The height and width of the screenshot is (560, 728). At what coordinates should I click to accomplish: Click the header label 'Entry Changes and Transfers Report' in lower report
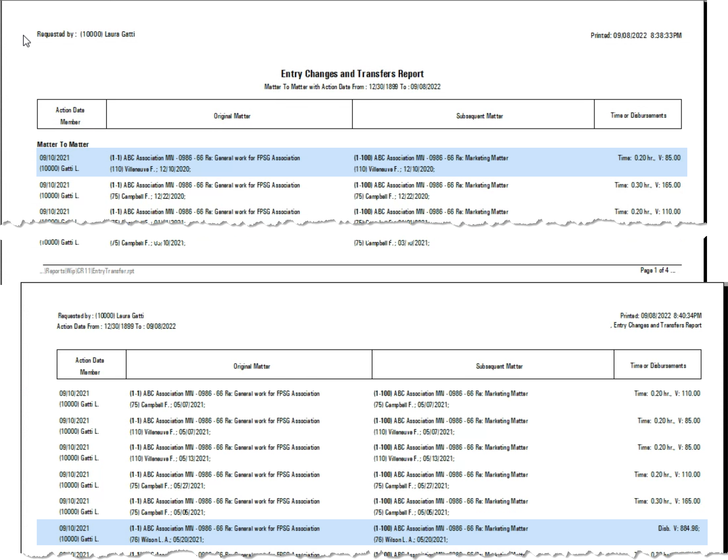pyautogui.click(x=657, y=325)
